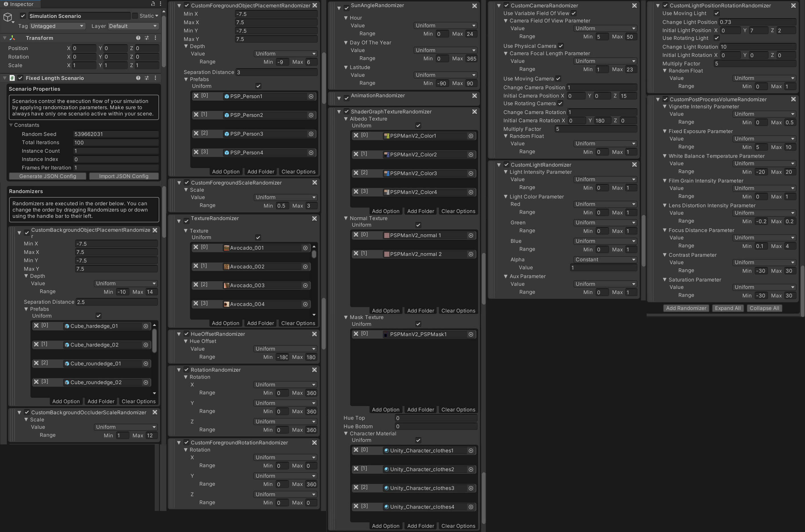The height and width of the screenshot is (532, 805).
Task: Click Transform preset settings icon
Action: coord(146,38)
